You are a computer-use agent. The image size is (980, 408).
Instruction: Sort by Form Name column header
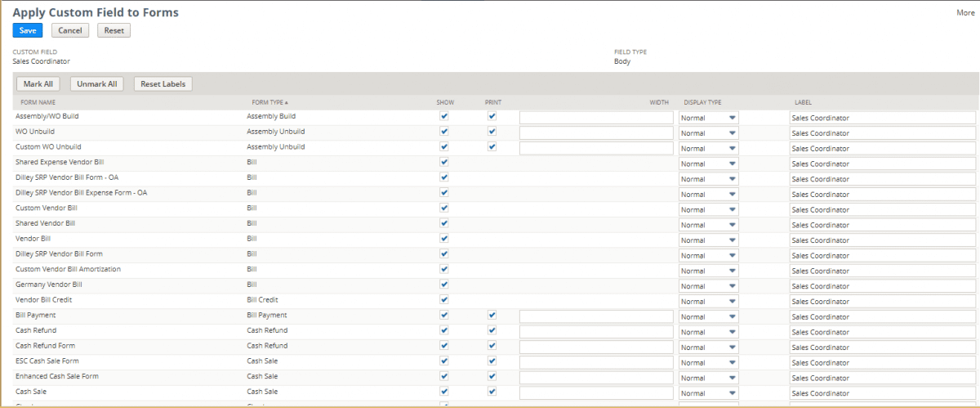click(38, 102)
